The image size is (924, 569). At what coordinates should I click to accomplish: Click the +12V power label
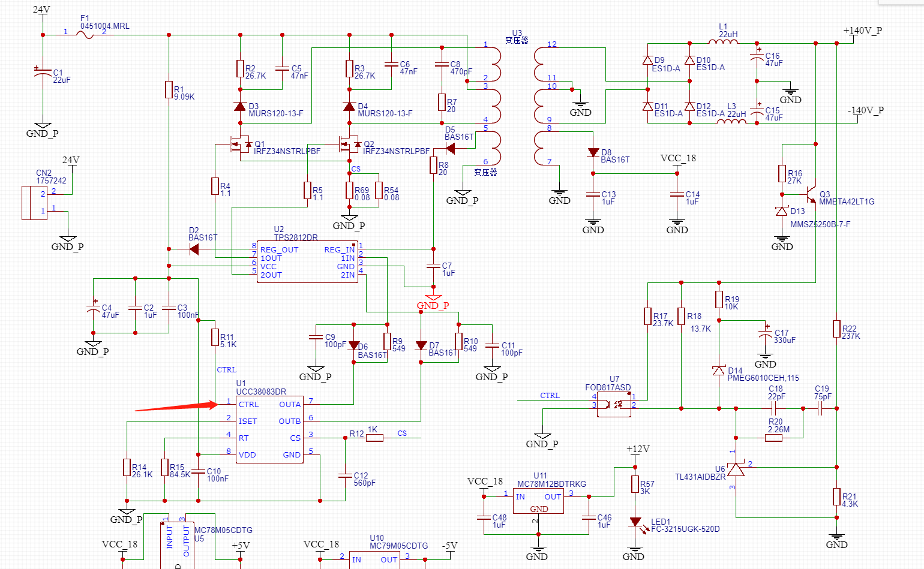click(638, 449)
